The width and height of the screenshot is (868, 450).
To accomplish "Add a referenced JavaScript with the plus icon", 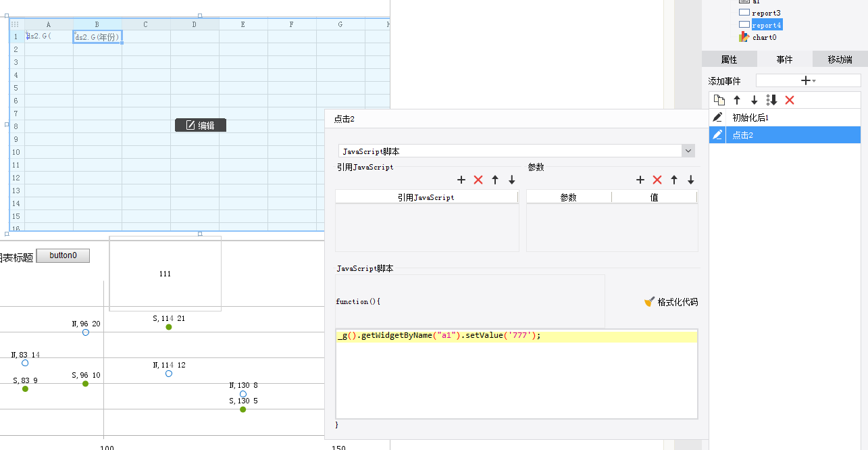I will tap(461, 180).
